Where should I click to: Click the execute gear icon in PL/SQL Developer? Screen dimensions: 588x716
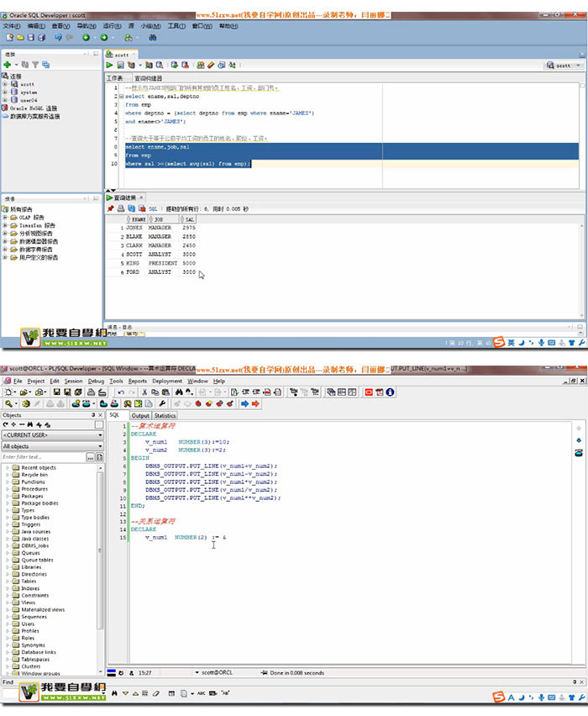point(26,403)
